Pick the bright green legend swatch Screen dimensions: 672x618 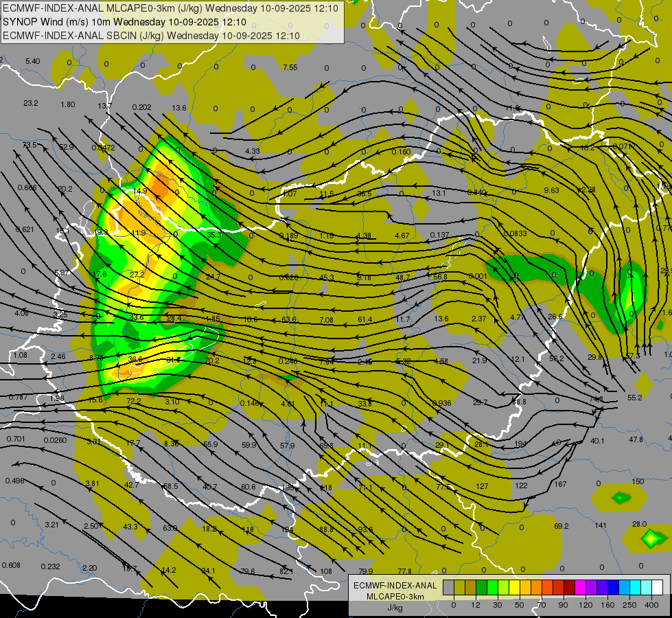(492, 587)
